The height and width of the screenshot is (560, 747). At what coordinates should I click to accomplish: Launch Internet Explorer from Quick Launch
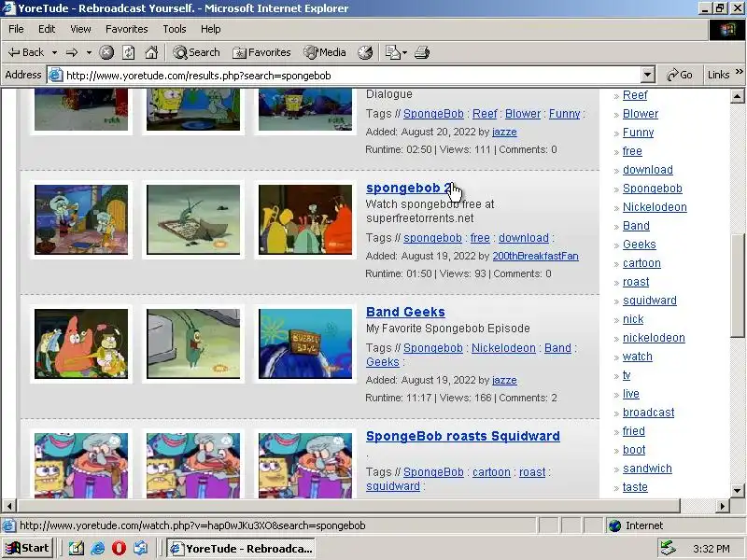pyautogui.click(x=98, y=549)
